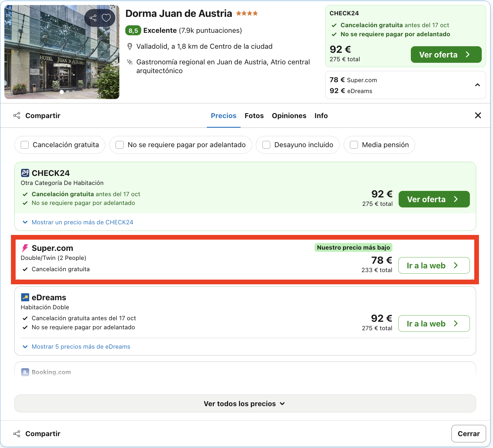Click the Otra Categoría De Habitación text
The image size is (493, 448).
[x=62, y=183]
